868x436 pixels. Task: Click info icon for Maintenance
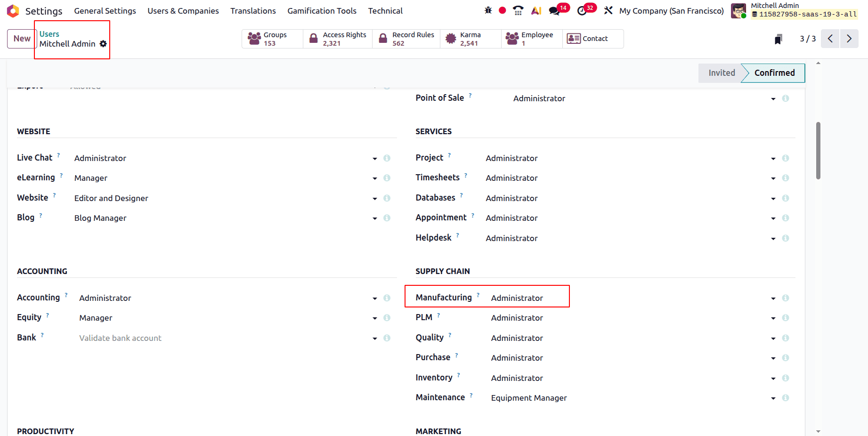[786, 398]
